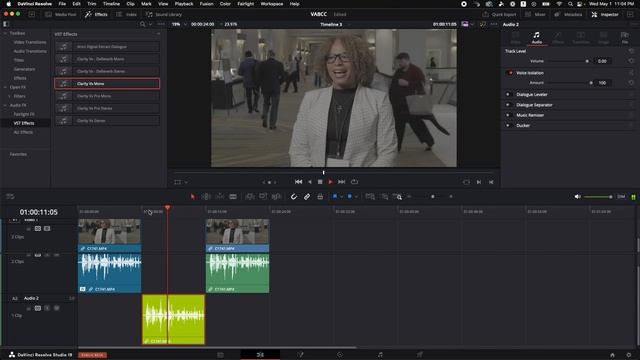Select Video Transitions in the sidebar
This screenshot has width=640, height=360.
click(30, 42)
